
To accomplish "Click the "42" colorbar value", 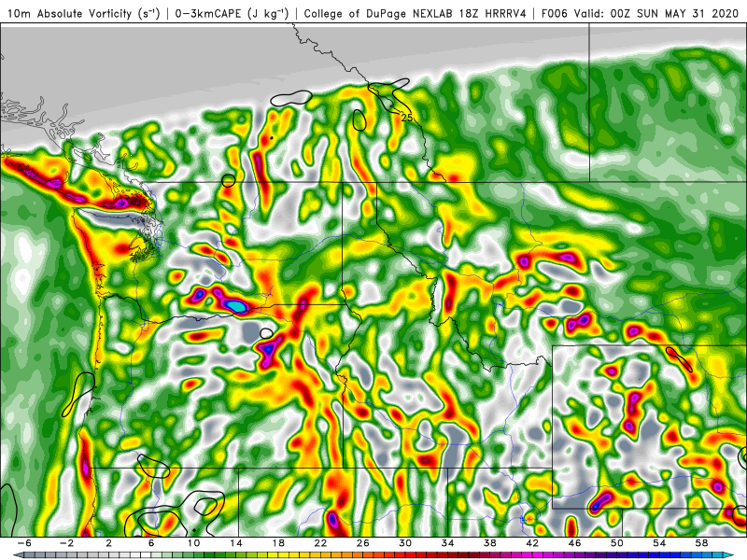I will 532,543.
